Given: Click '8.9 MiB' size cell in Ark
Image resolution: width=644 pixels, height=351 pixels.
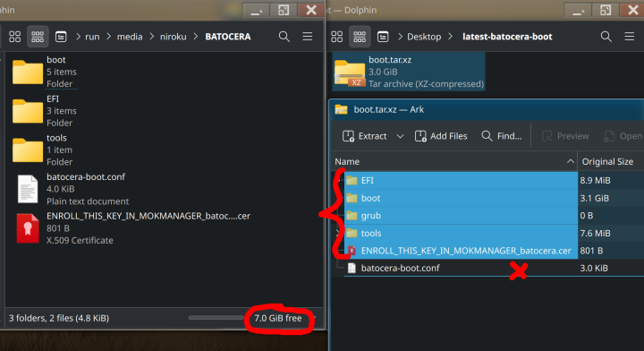Looking at the screenshot, I should point(595,181).
